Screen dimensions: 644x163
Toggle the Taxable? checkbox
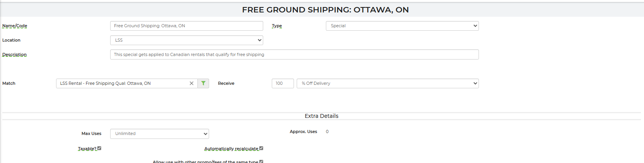tap(99, 148)
